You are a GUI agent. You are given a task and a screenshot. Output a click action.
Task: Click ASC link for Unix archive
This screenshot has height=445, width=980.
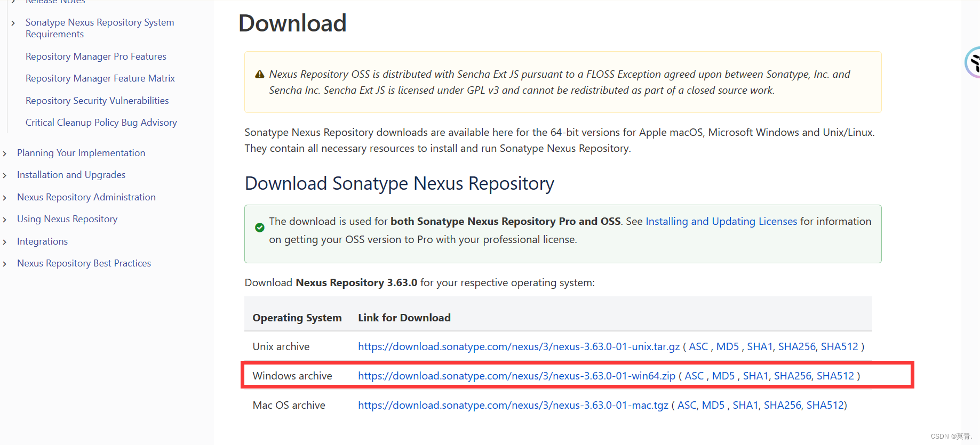(698, 346)
